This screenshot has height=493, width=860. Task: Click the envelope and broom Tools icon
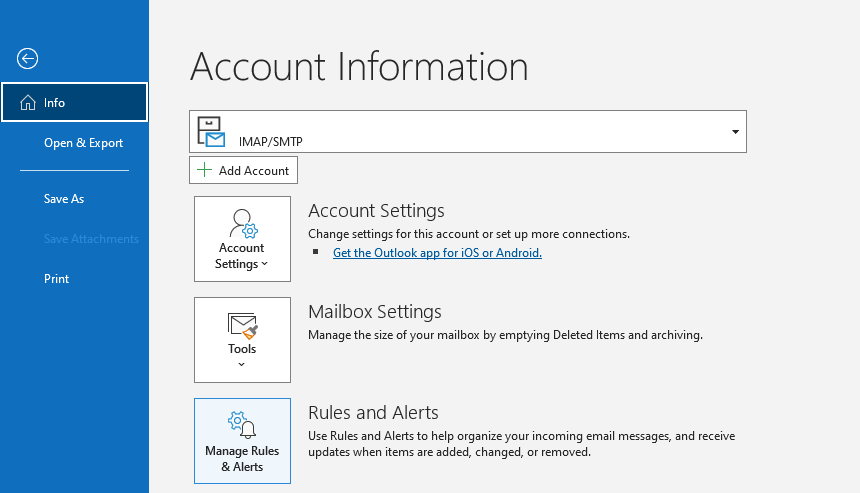[x=242, y=324]
